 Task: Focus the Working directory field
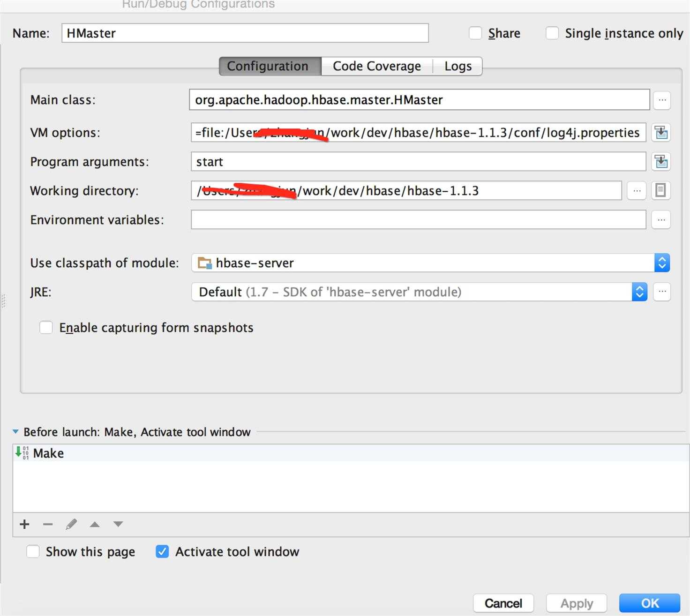(406, 191)
